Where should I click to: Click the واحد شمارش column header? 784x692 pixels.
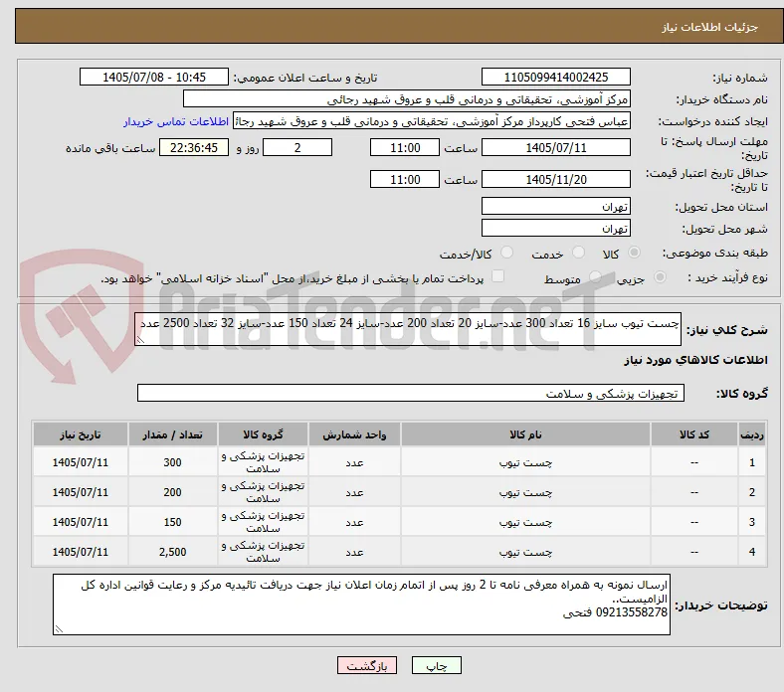pyautogui.click(x=354, y=434)
